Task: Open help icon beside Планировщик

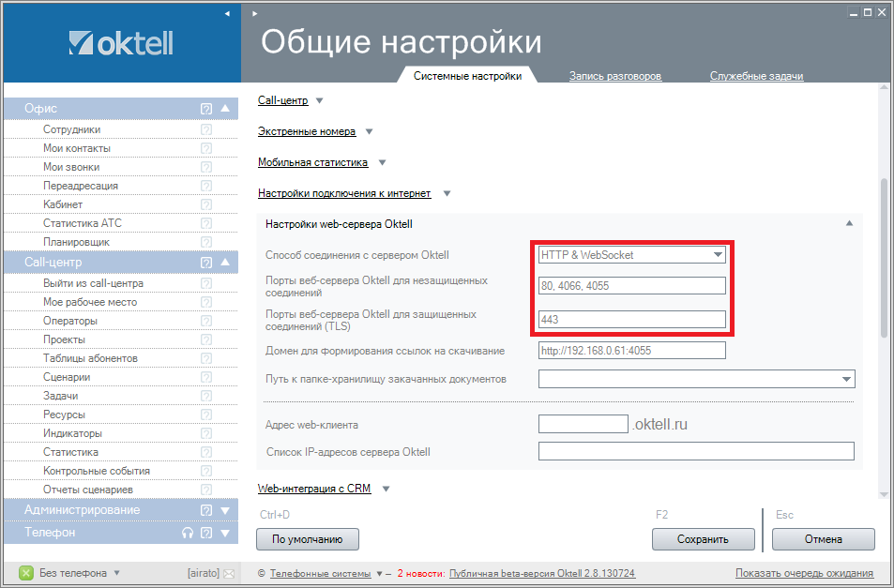Action: pyautogui.click(x=206, y=242)
